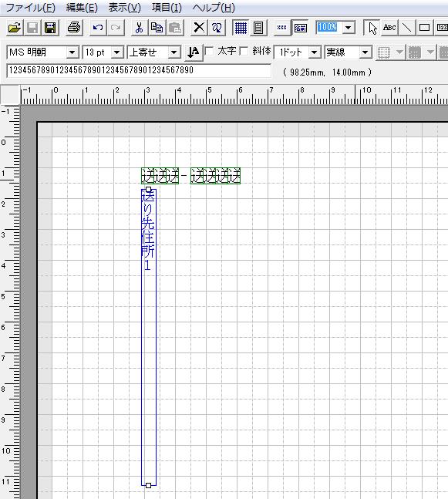Select the rectangle drawing tool
This screenshot has height=499, width=448.
click(424, 28)
